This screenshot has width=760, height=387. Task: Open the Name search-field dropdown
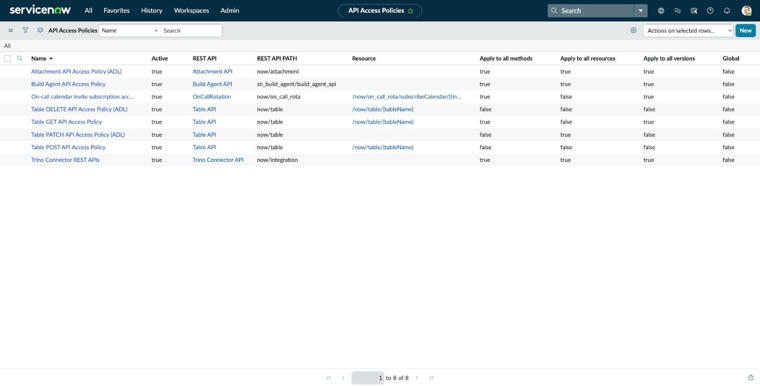(x=130, y=31)
